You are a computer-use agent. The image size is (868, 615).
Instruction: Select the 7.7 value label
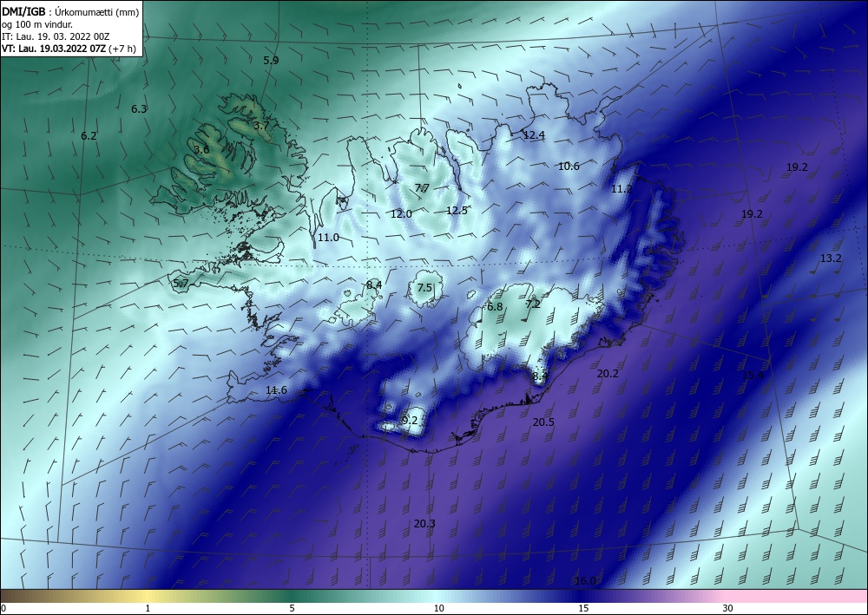(422, 188)
